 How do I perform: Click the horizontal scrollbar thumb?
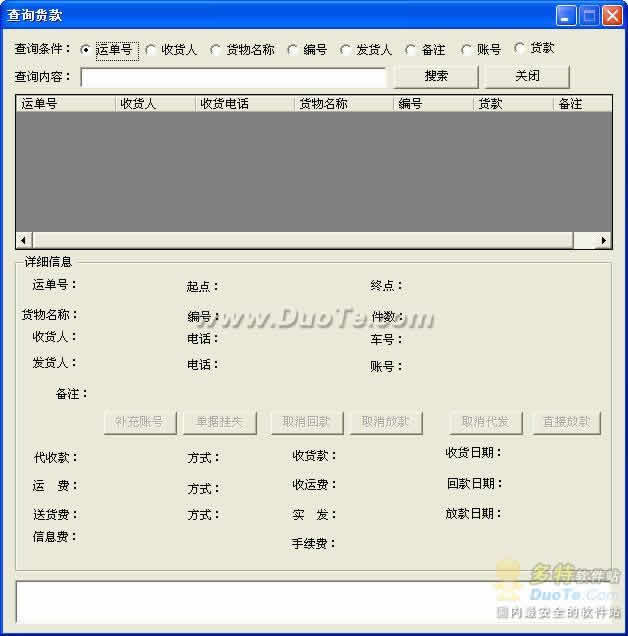303,240
